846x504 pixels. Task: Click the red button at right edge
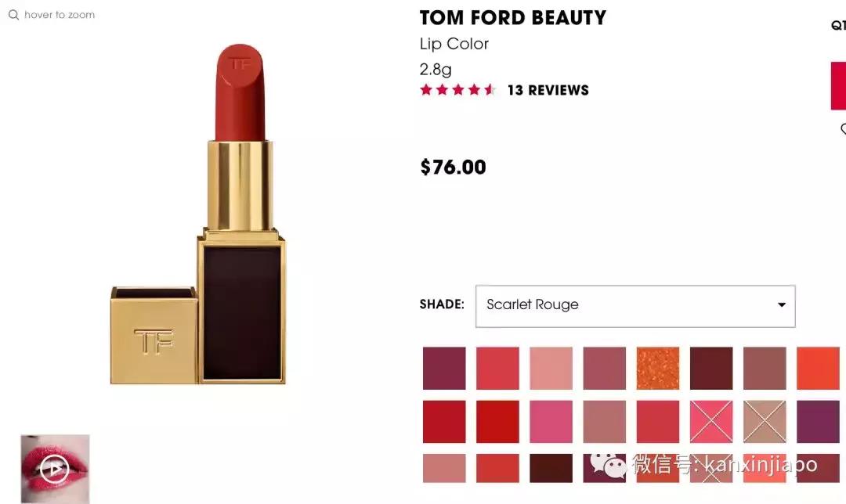[838, 86]
